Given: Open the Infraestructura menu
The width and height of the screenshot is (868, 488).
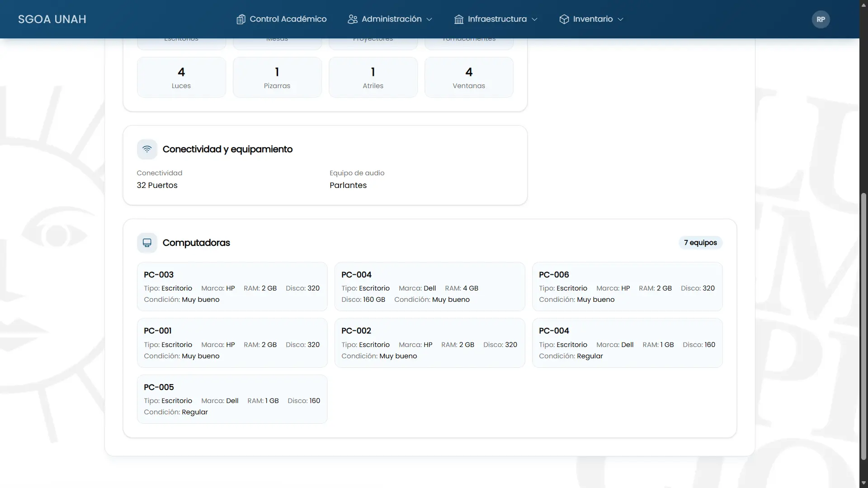Looking at the screenshot, I should (x=496, y=19).
